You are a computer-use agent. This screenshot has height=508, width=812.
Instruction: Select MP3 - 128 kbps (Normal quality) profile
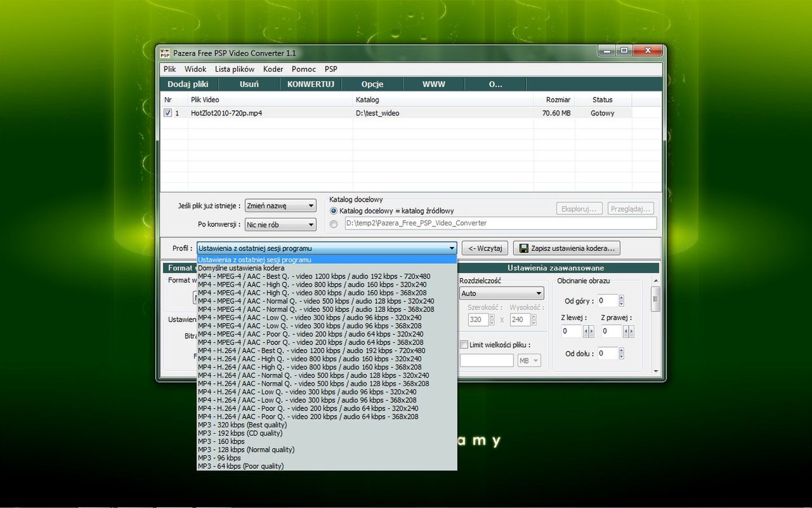327,450
